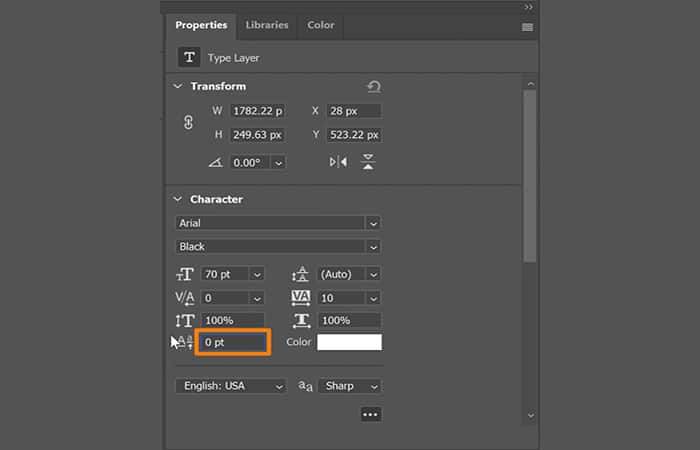This screenshot has width=700, height=450.
Task: Click the anti-aliasing aa icon
Action: point(305,386)
